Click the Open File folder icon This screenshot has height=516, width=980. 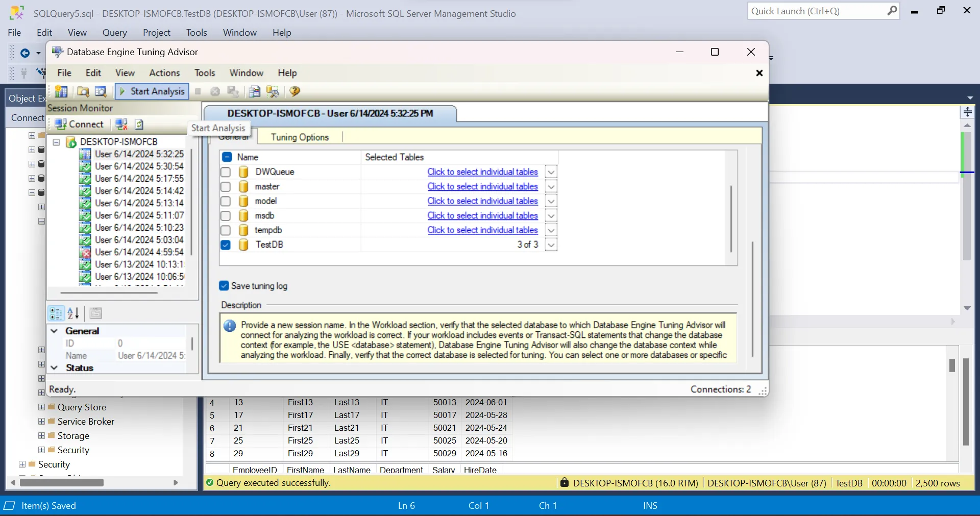pyautogui.click(x=83, y=91)
